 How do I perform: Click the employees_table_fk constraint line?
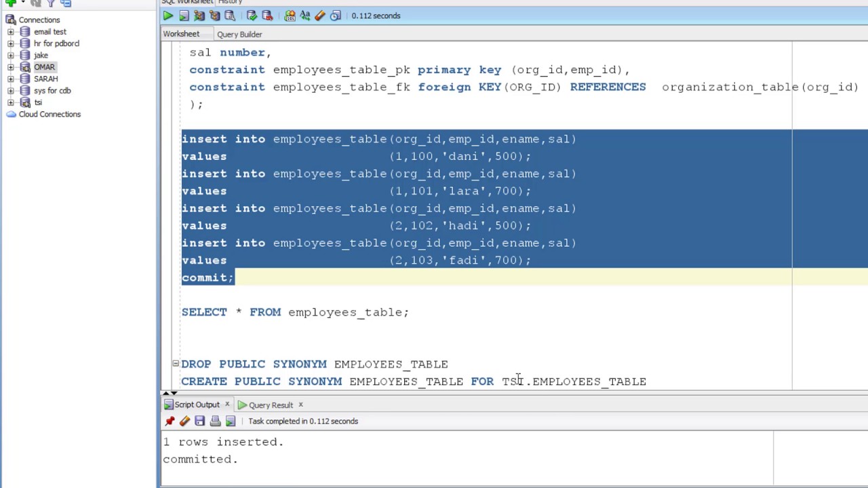click(x=524, y=87)
